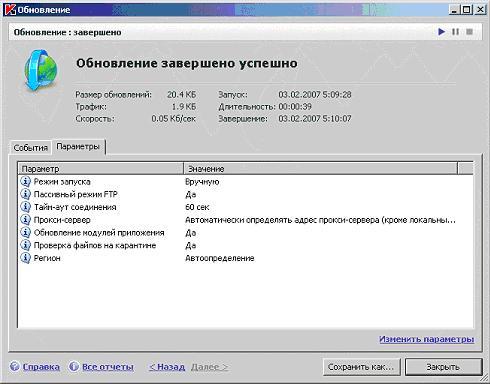Viewport: 490px width, 384px height.
Task: Click the value 60 сек
Action: [197, 207]
